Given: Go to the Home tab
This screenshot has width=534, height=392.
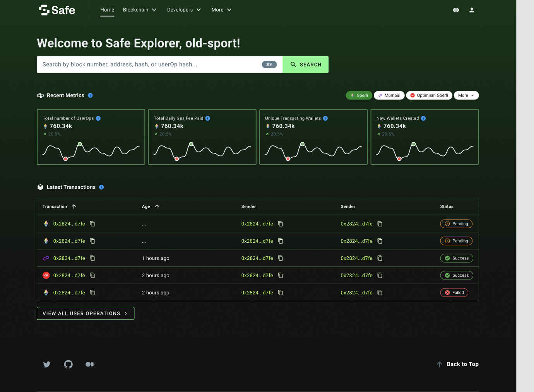Looking at the screenshot, I should (107, 10).
